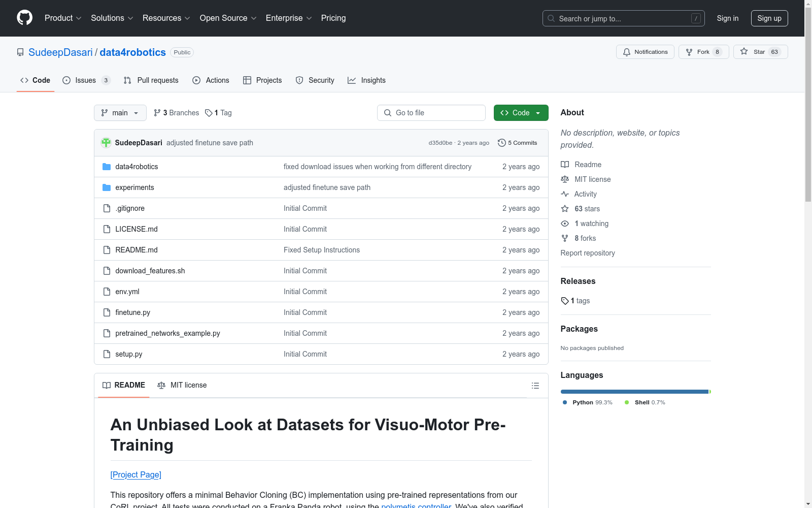The width and height of the screenshot is (812, 508).
Task: View the 5 Commits history
Action: pyautogui.click(x=518, y=143)
